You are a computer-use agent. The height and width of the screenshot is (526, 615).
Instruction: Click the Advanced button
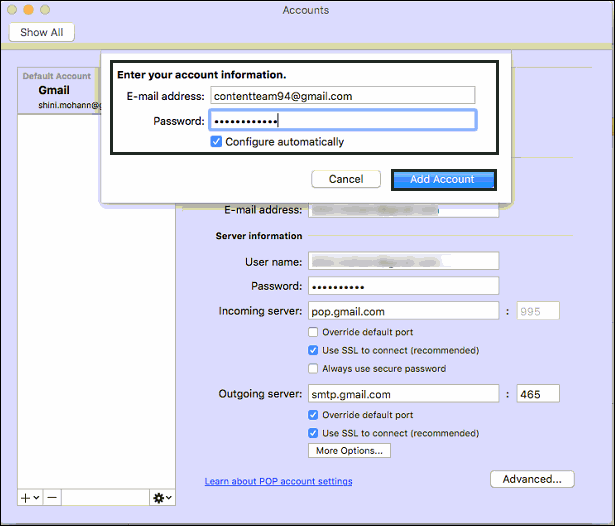532,479
